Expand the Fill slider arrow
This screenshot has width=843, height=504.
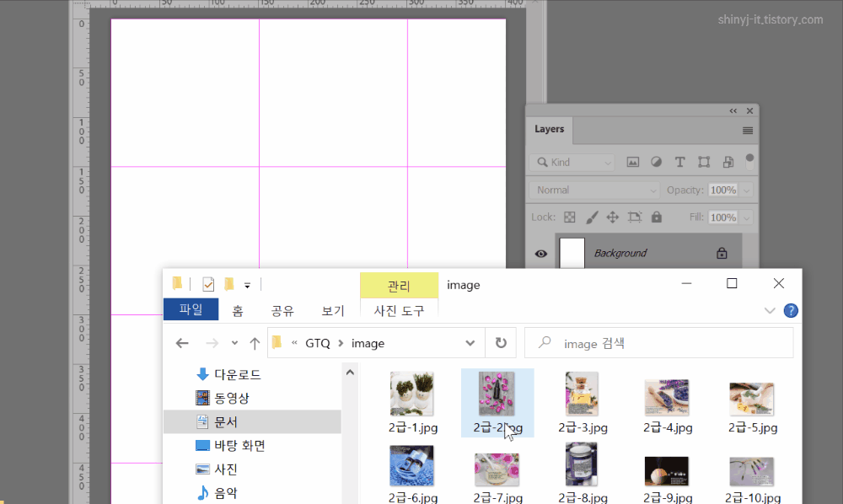(x=746, y=217)
